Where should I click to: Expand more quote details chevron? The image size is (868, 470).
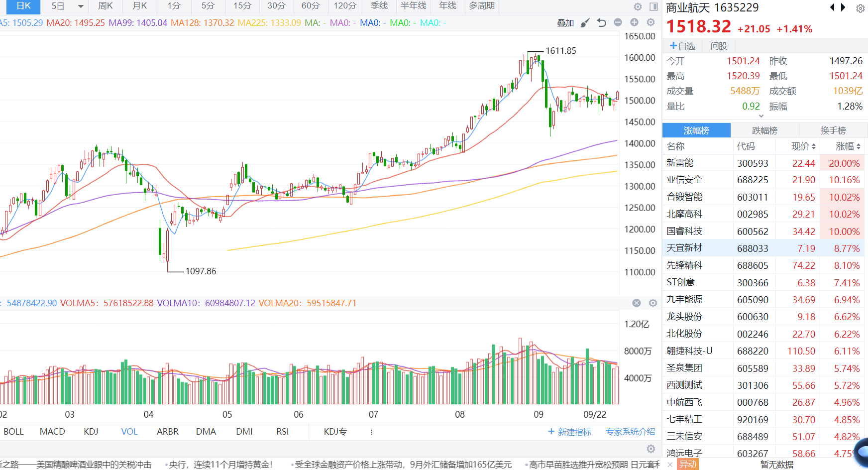pyautogui.click(x=761, y=116)
